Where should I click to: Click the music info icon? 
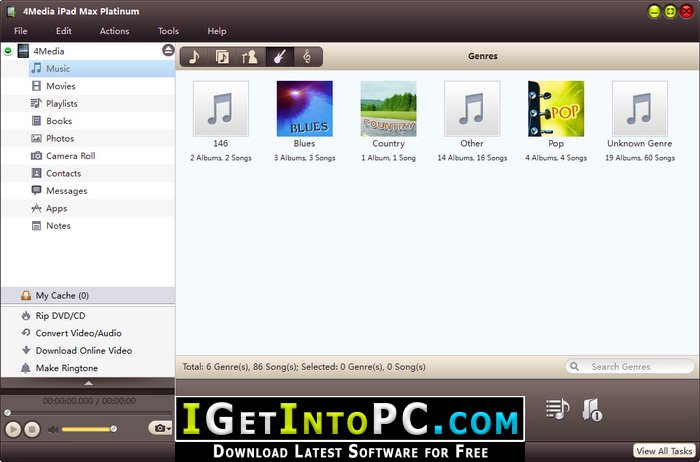(592, 409)
